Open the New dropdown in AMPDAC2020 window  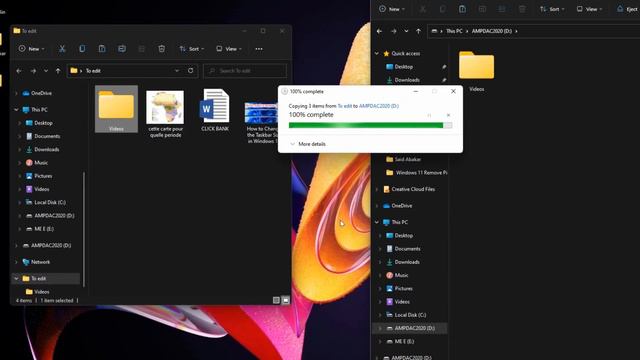click(x=391, y=9)
